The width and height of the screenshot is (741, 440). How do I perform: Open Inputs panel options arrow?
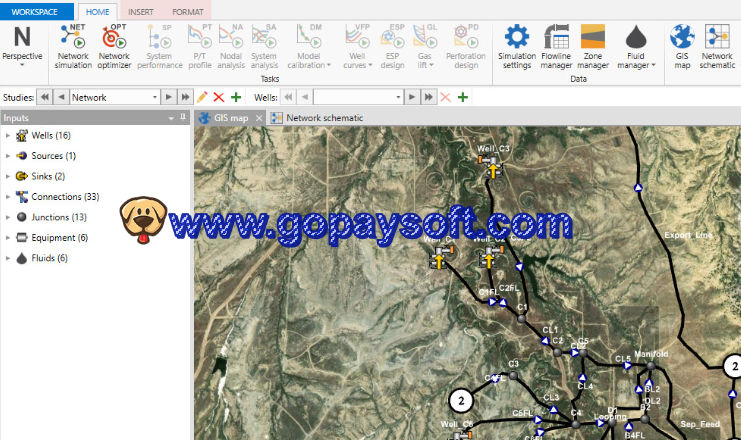click(171, 118)
